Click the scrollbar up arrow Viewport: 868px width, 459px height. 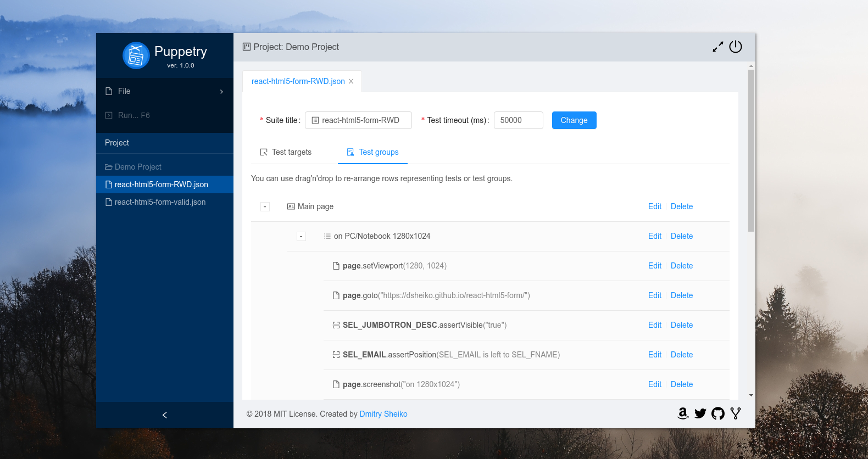[751, 66]
